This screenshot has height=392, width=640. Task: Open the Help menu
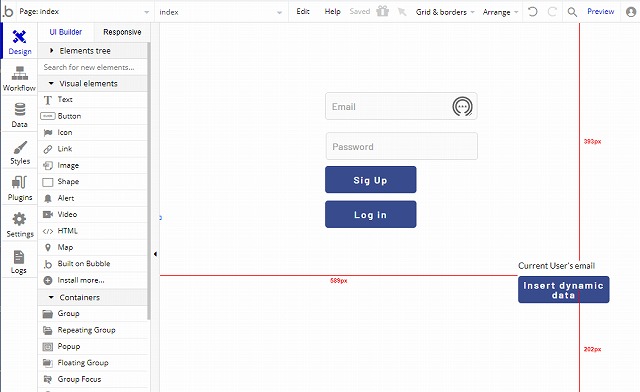332,11
